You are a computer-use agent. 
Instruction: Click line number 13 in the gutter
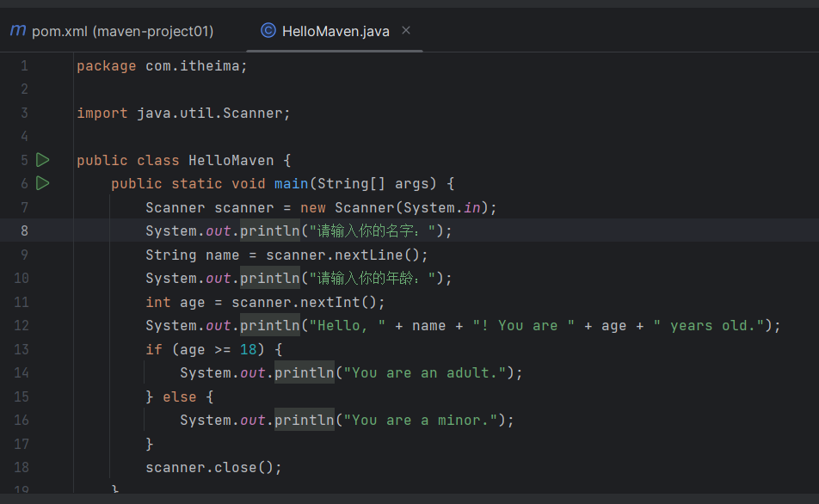[22, 349]
